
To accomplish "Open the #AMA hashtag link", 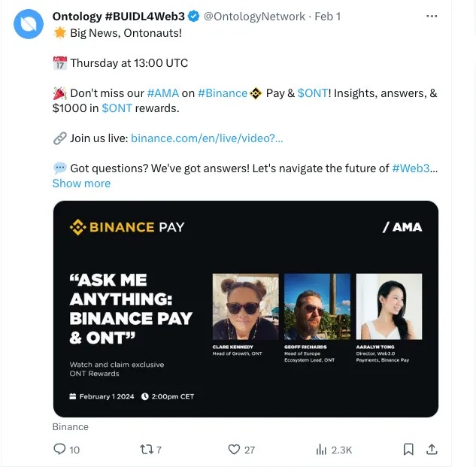I will click(162, 93).
